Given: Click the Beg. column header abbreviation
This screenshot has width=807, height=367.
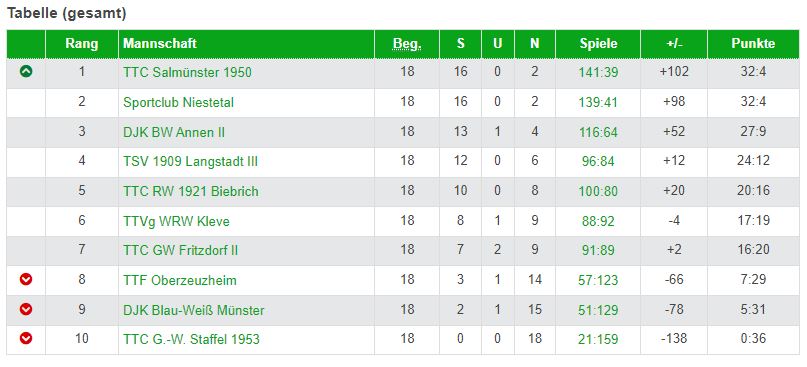Looking at the screenshot, I should point(407,44).
